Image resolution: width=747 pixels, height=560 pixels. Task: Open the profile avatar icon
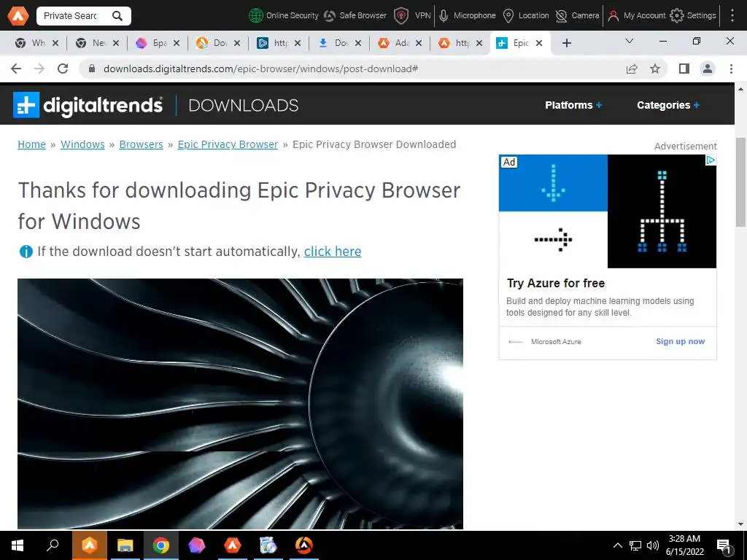coord(708,69)
